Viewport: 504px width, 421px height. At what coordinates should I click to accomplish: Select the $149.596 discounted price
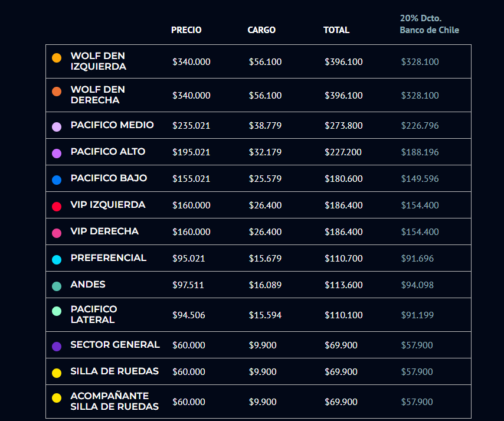click(420, 179)
